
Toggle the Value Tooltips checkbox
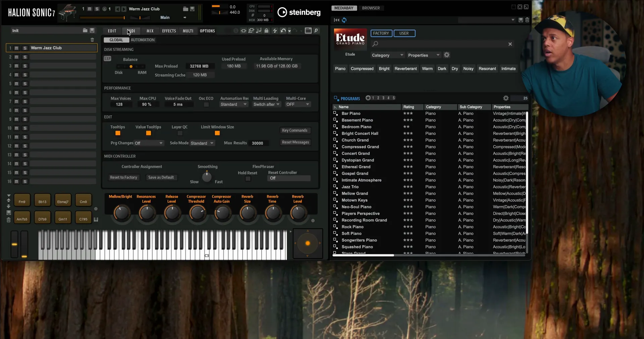point(148,133)
